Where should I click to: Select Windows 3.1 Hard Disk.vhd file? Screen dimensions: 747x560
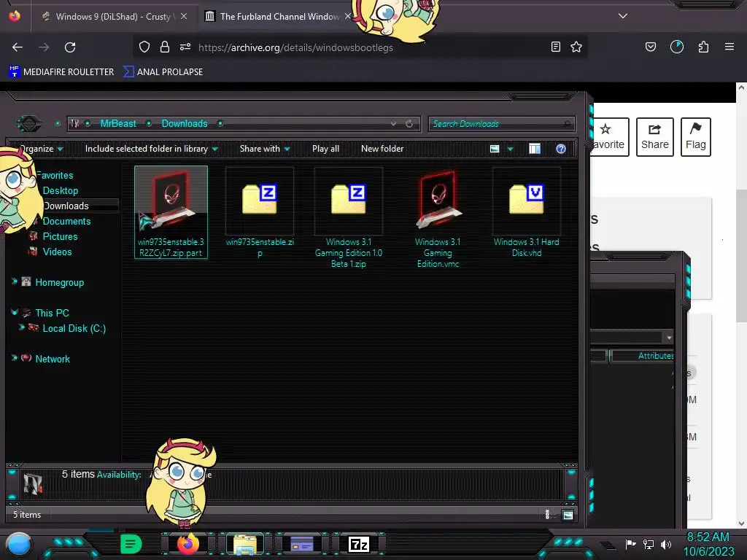click(527, 212)
